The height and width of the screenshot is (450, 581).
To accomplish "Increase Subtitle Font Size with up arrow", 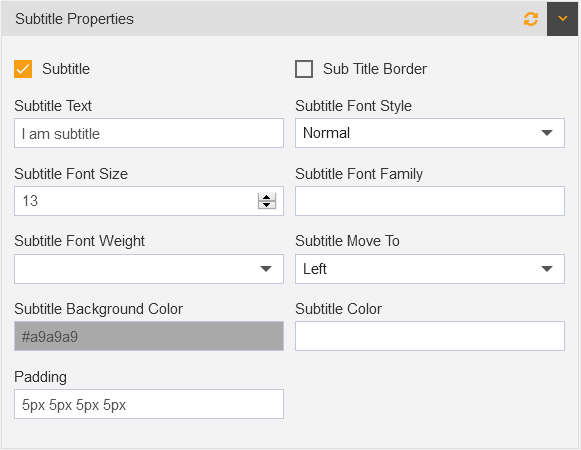I will [x=267, y=197].
